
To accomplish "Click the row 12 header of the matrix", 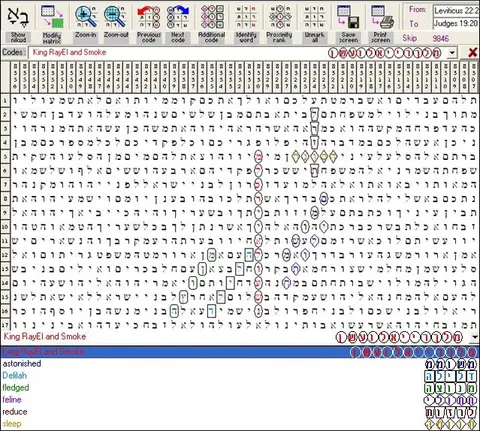I will pyautogui.click(x=5, y=255).
